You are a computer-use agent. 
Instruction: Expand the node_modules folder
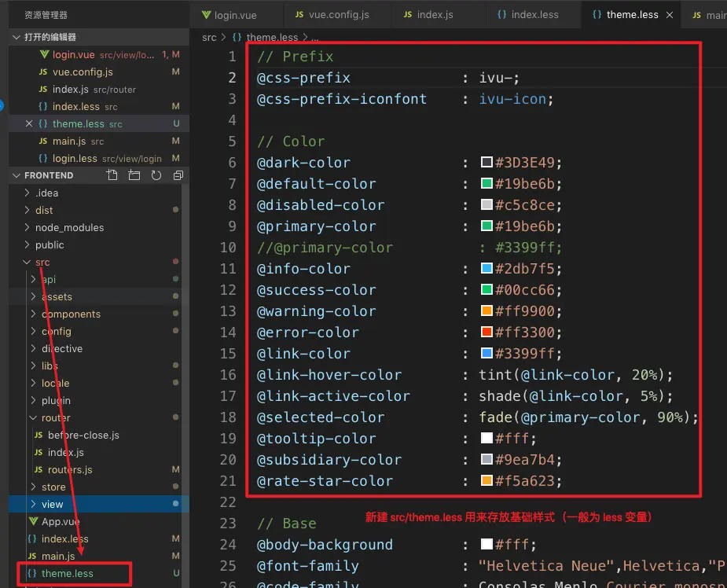27,227
